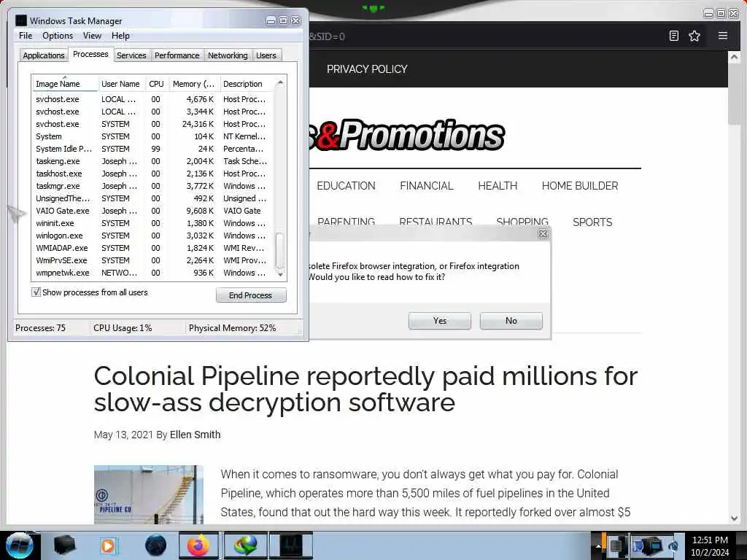Sort processes by Image Name column
747x560 pixels.
coord(65,84)
